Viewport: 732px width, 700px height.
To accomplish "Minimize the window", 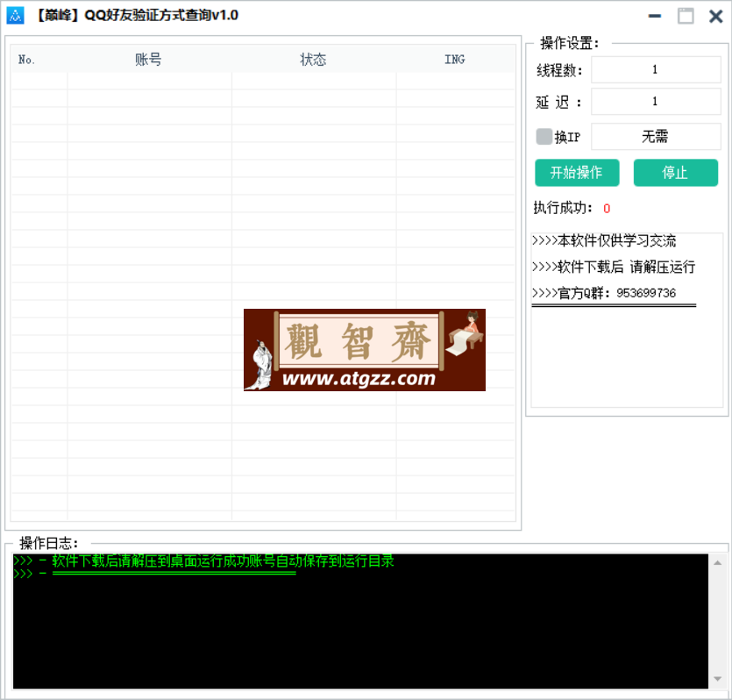I will [655, 16].
